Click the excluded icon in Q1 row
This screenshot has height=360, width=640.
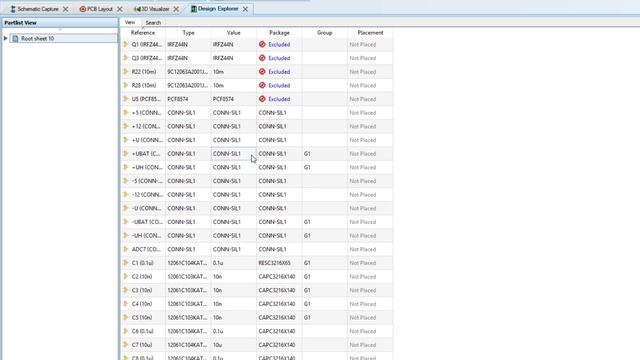pyautogui.click(x=262, y=44)
